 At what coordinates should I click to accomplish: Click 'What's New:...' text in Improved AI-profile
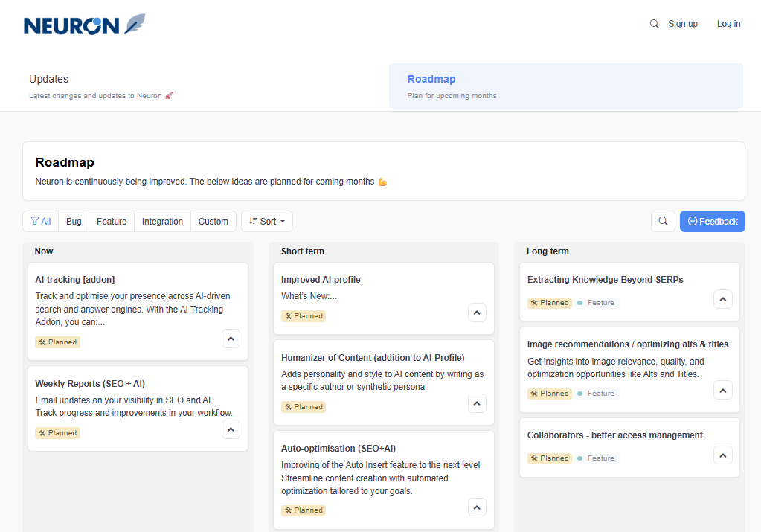coord(309,296)
